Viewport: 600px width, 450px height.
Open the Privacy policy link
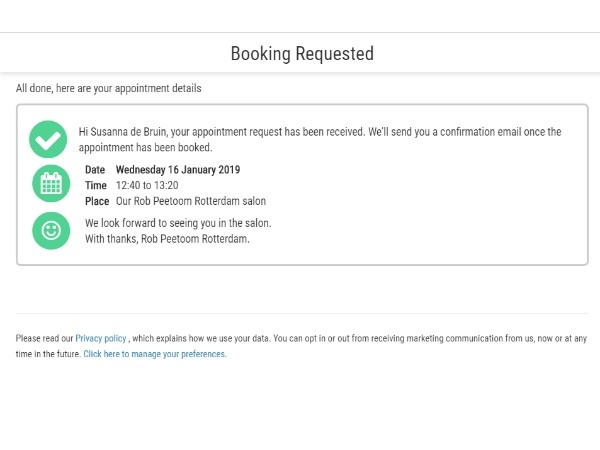pos(101,338)
